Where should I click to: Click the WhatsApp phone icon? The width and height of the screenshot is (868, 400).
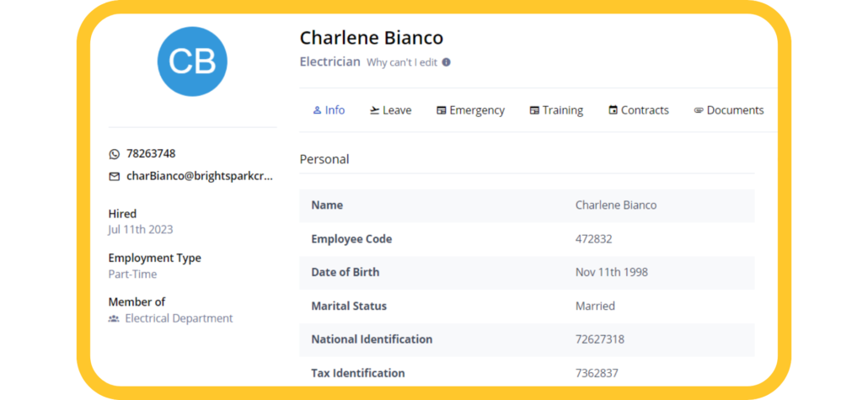click(114, 154)
